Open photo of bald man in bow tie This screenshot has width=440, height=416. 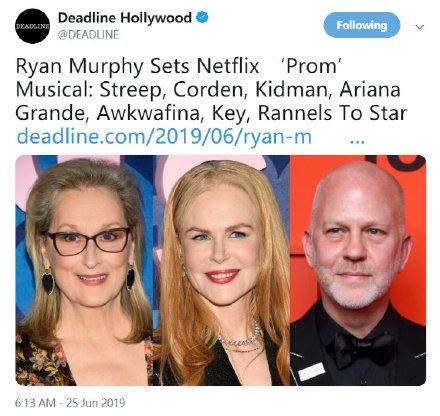click(358, 270)
